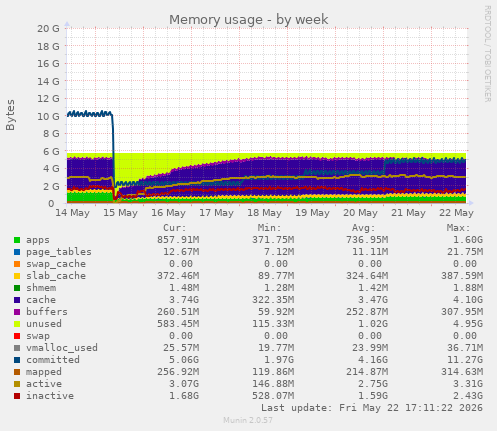Click the yellow slab_cache legend swatch
The height and width of the screenshot is (431, 497).
(x=17, y=276)
